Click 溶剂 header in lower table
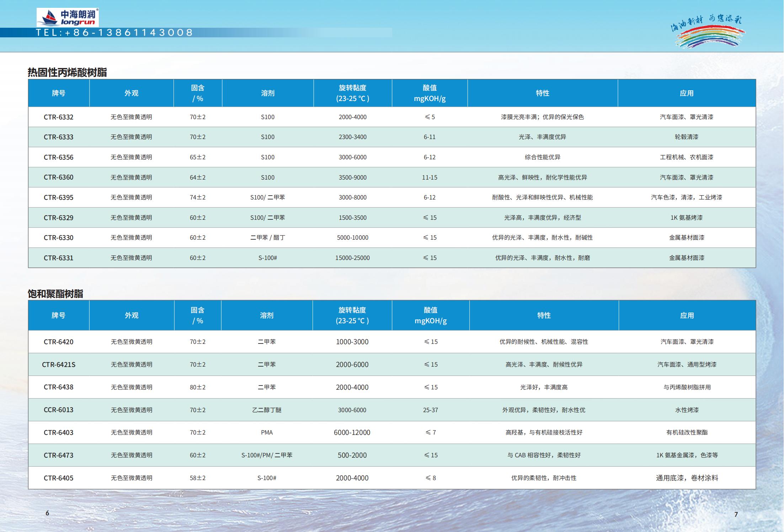This screenshot has width=784, height=532. (x=267, y=315)
